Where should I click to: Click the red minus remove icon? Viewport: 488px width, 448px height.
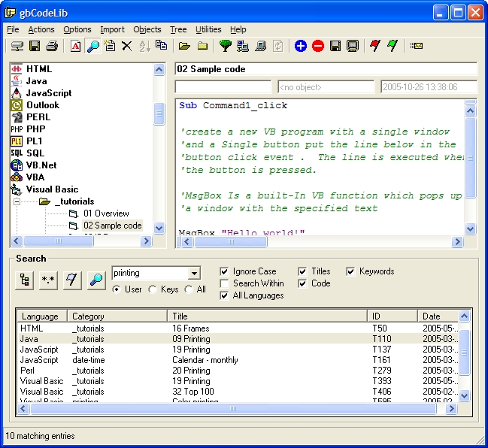click(318, 47)
